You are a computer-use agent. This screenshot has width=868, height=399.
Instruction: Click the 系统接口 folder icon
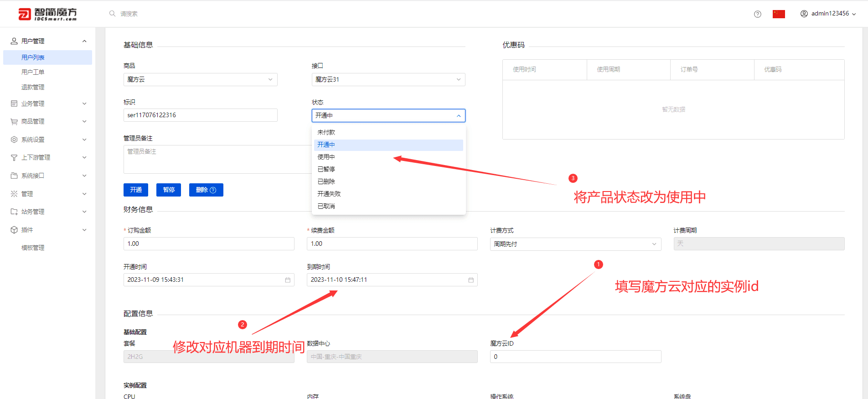point(14,176)
